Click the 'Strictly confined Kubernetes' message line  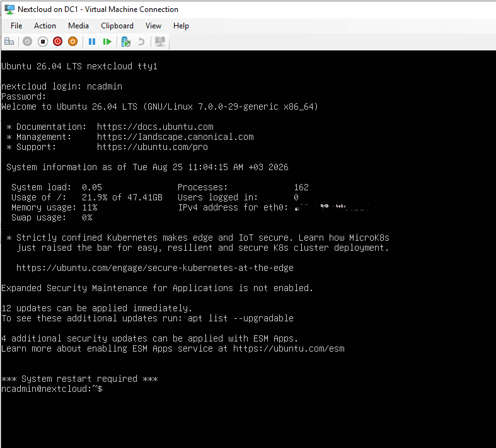(198, 238)
